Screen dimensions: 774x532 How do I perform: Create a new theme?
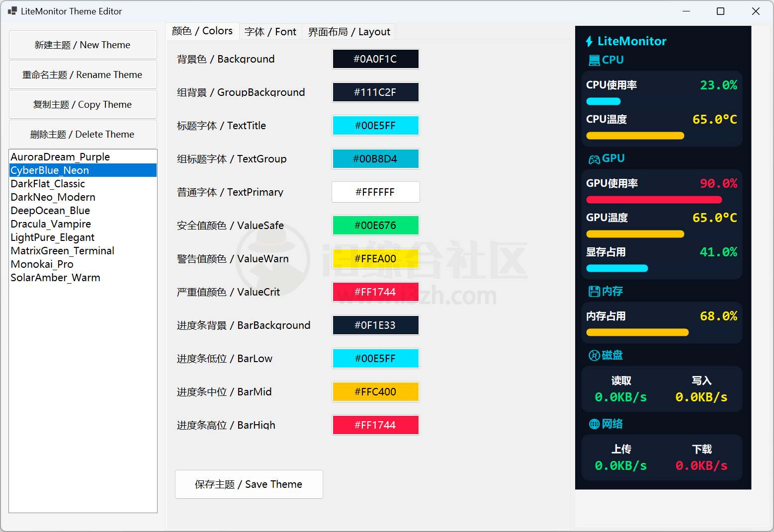pyautogui.click(x=83, y=44)
